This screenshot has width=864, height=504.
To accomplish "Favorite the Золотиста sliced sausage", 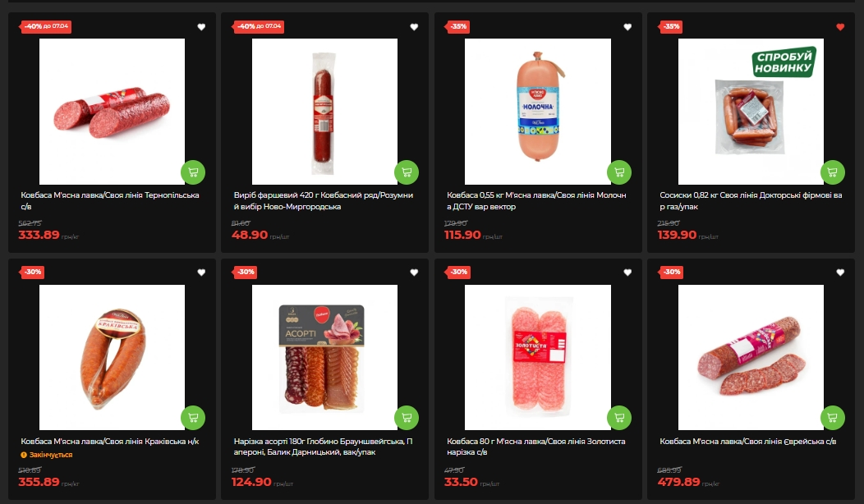I will [627, 272].
